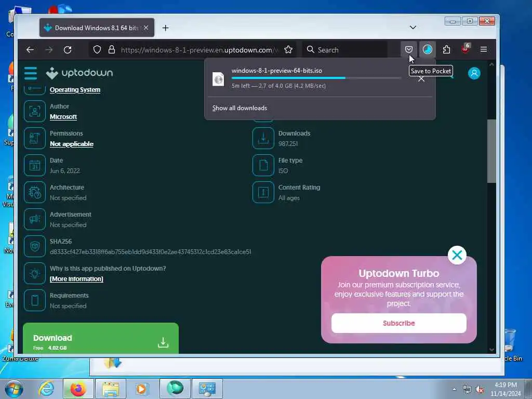The width and height of the screenshot is (532, 399).
Task: Click the Date calendar icon
Action: click(x=35, y=165)
